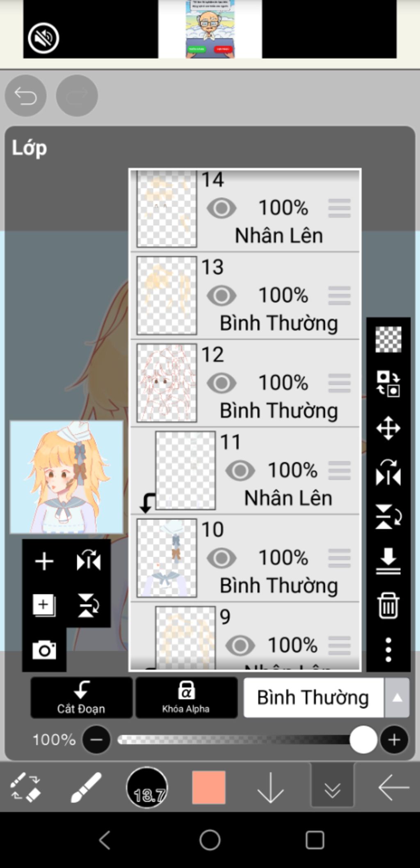The height and width of the screenshot is (868, 420).
Task: Tap the merge layer down arrow icon
Action: [x=388, y=561]
